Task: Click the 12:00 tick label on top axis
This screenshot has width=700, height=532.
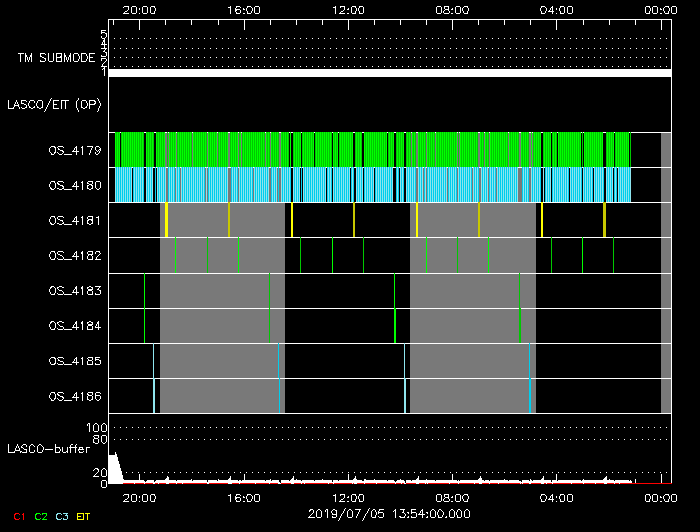Action: (347, 10)
